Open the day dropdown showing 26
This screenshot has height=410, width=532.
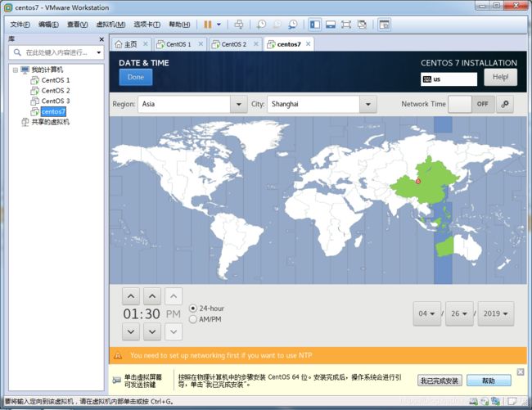click(x=459, y=313)
